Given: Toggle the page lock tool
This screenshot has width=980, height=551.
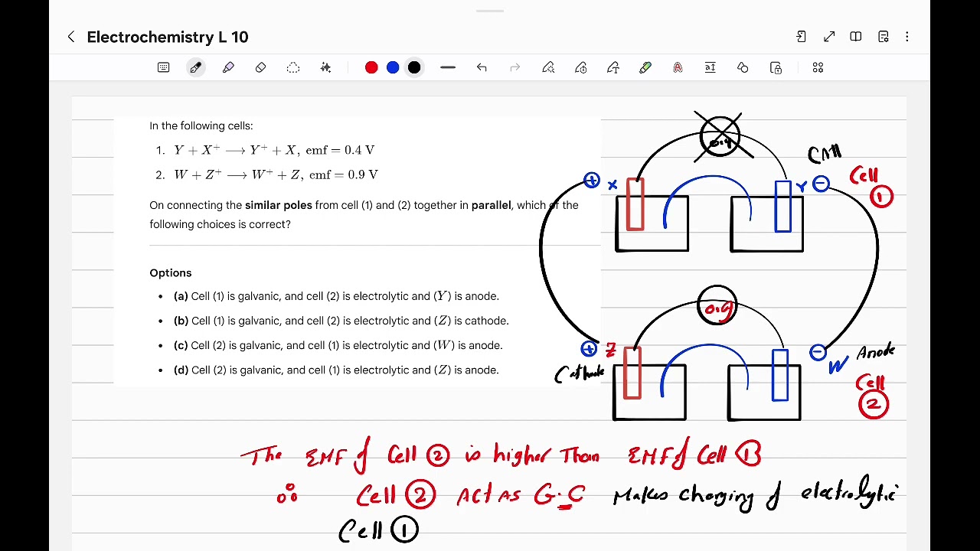Looking at the screenshot, I should click(776, 68).
